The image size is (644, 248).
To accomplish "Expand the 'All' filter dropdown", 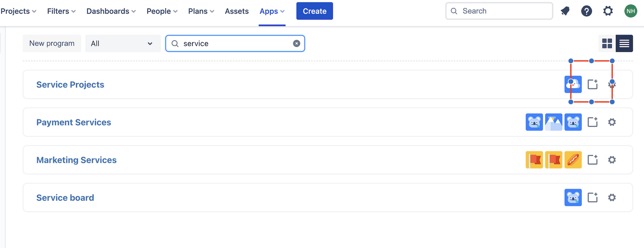I will [122, 44].
